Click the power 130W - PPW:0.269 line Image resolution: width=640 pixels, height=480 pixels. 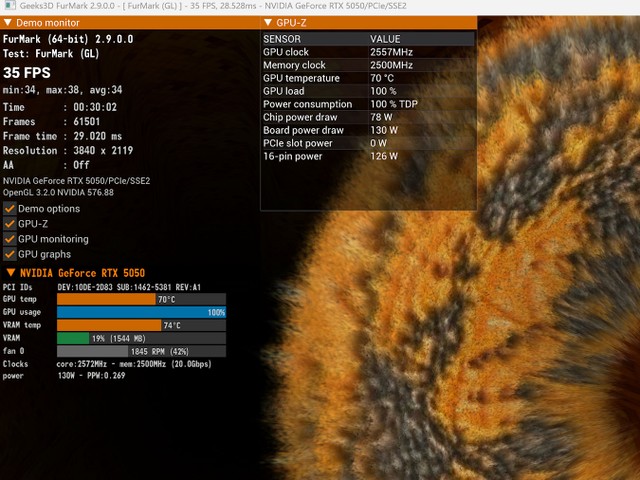(x=64, y=376)
